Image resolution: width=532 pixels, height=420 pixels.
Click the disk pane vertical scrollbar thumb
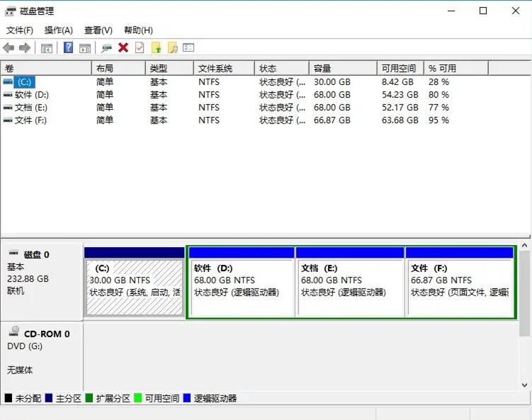coord(524,293)
